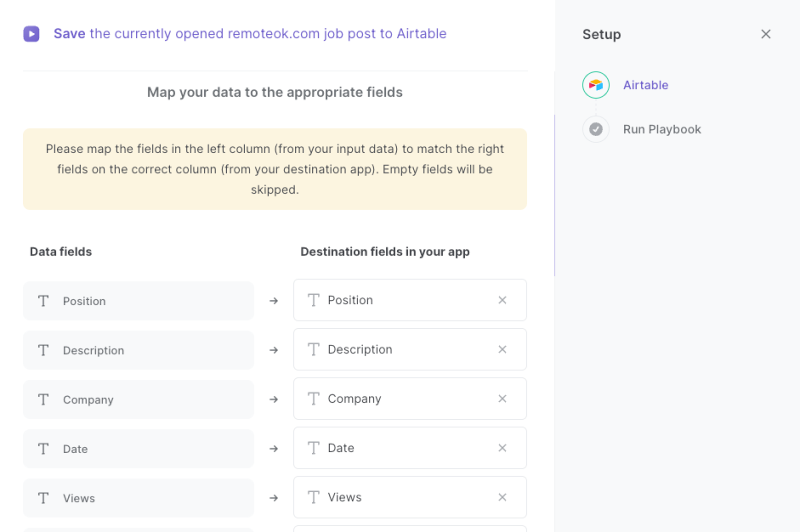Open the Views destination field dropdown
Image resolution: width=800 pixels, height=532 pixels.
coord(410,497)
